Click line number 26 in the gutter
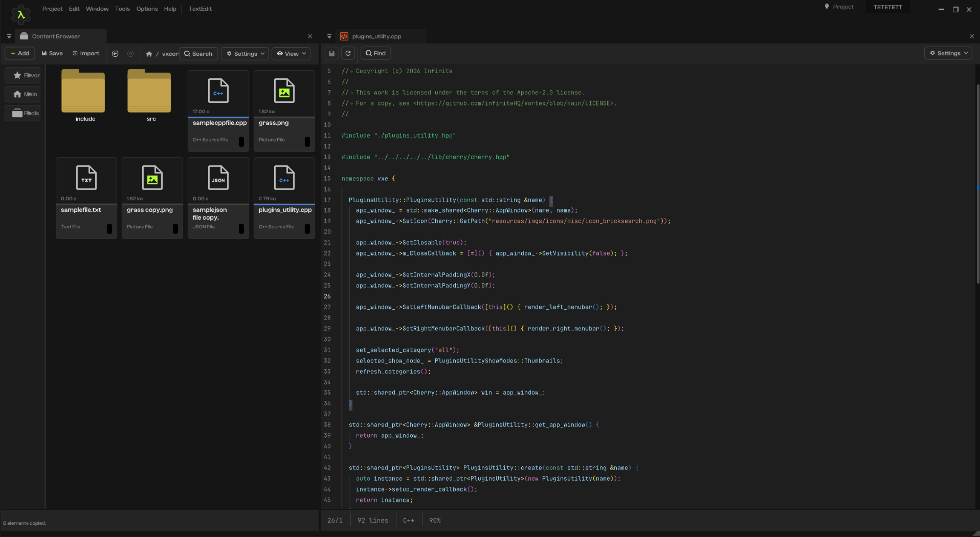980x537 pixels. pyautogui.click(x=327, y=296)
